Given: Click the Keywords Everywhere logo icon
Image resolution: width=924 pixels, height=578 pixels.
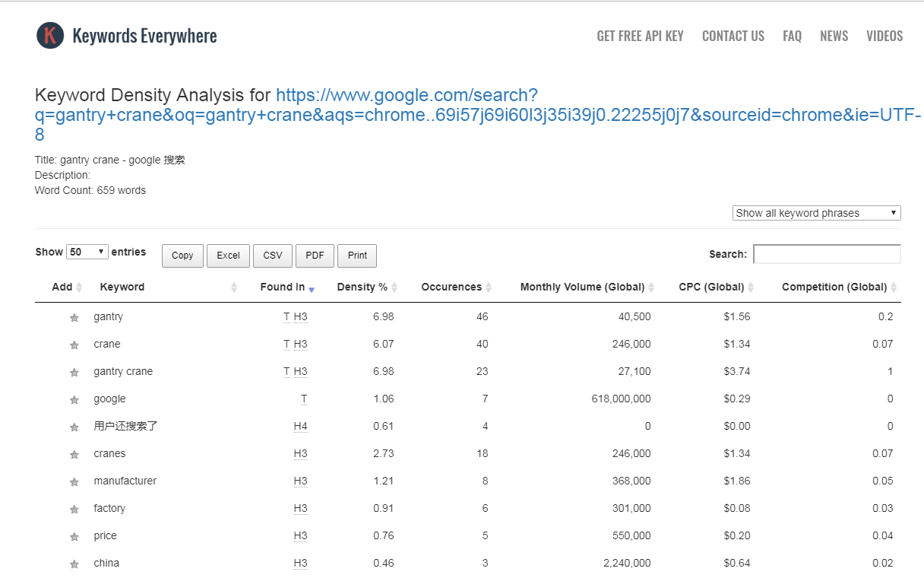Looking at the screenshot, I should click(50, 35).
